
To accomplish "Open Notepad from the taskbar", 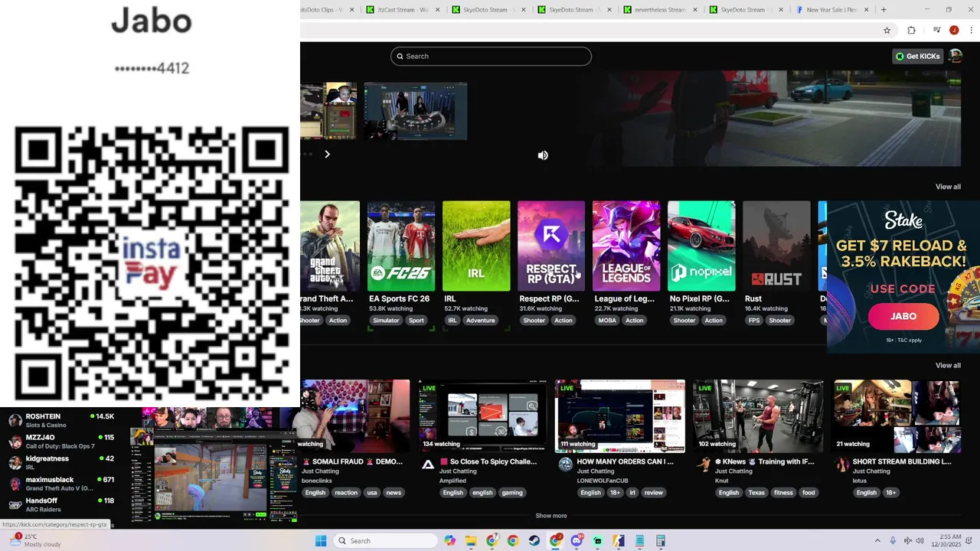I will [x=640, y=541].
